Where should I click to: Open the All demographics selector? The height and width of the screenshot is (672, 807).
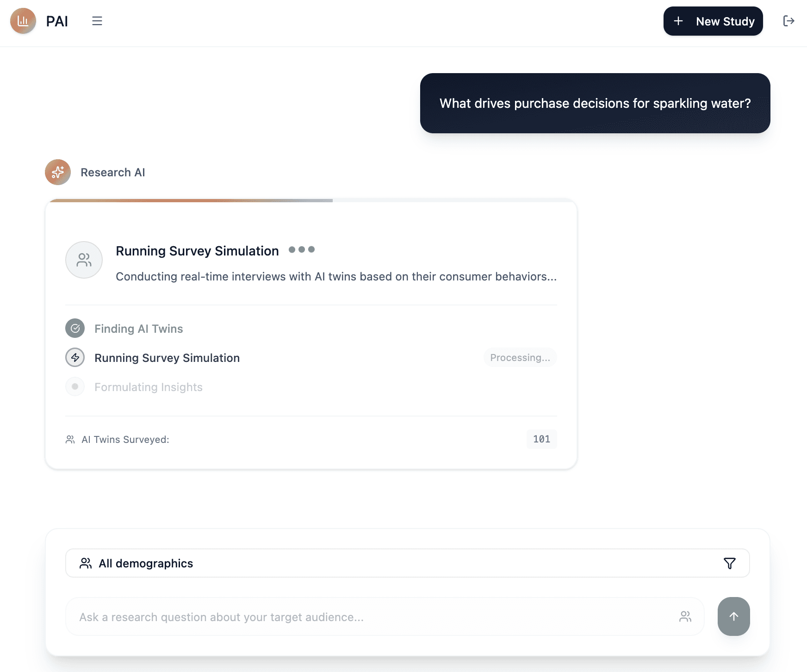(x=408, y=563)
